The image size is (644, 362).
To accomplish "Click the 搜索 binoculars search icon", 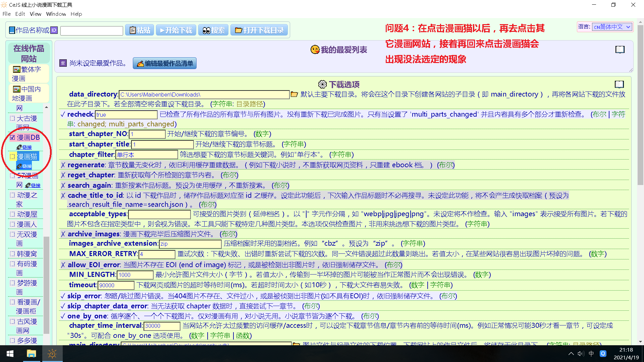I will [x=207, y=30].
